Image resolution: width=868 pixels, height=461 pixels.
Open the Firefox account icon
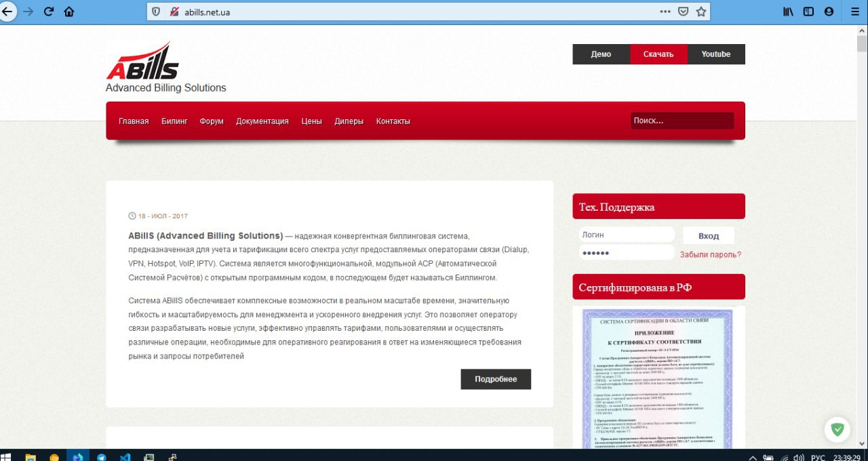[829, 12]
